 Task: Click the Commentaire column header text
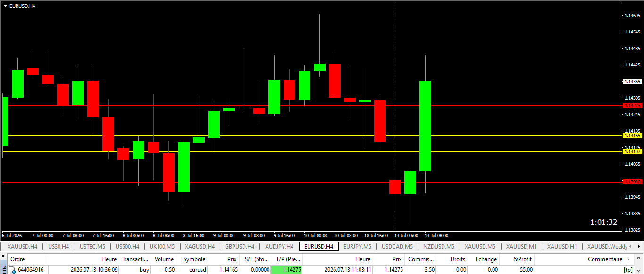tap(605, 259)
